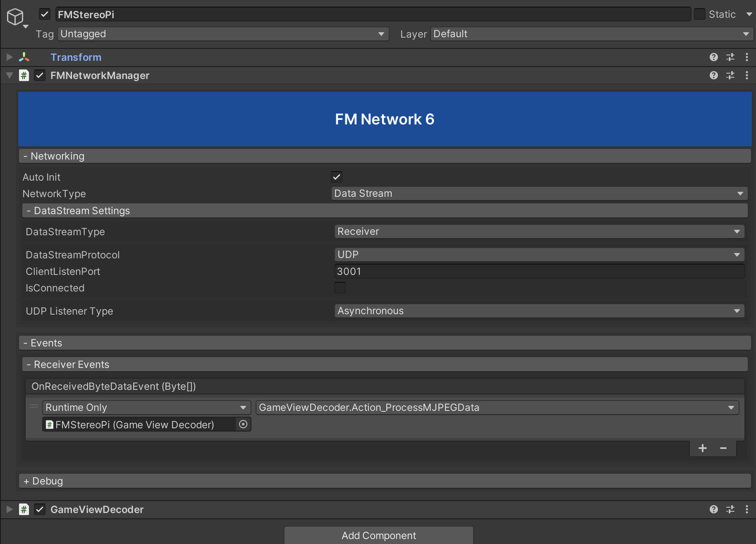The height and width of the screenshot is (544, 756).
Task: Collapse the Networking section header
Action: point(385,156)
